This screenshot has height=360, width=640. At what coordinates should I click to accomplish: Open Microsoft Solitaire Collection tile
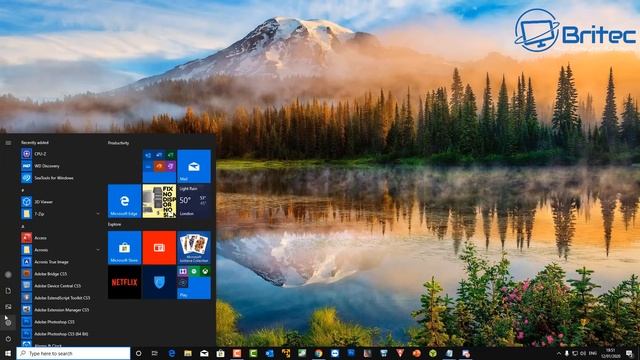[x=194, y=248]
